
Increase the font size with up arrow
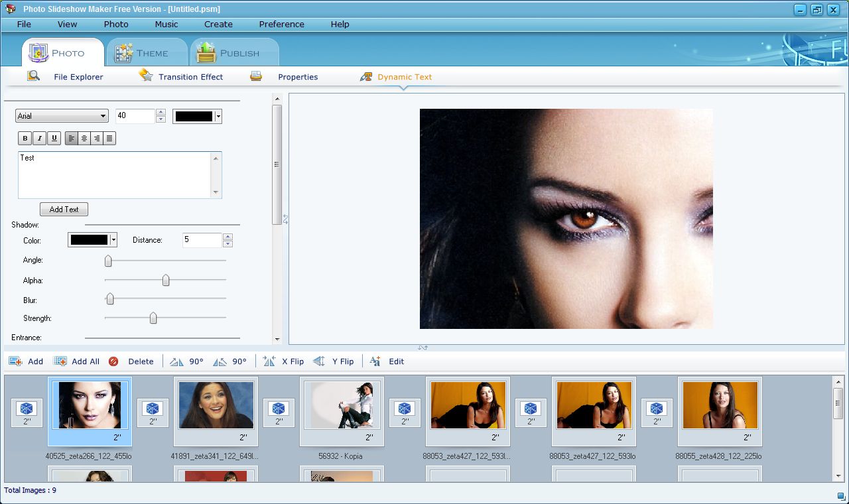(161, 113)
